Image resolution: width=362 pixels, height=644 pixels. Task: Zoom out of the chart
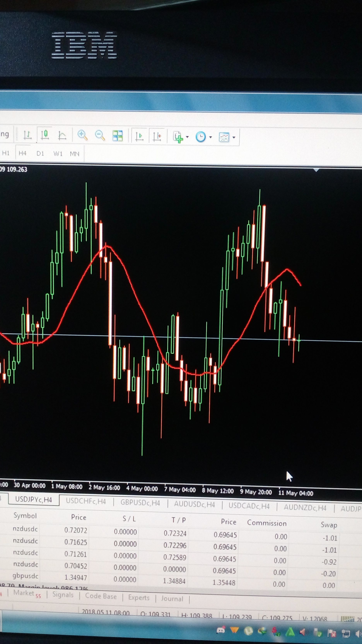[x=100, y=136]
